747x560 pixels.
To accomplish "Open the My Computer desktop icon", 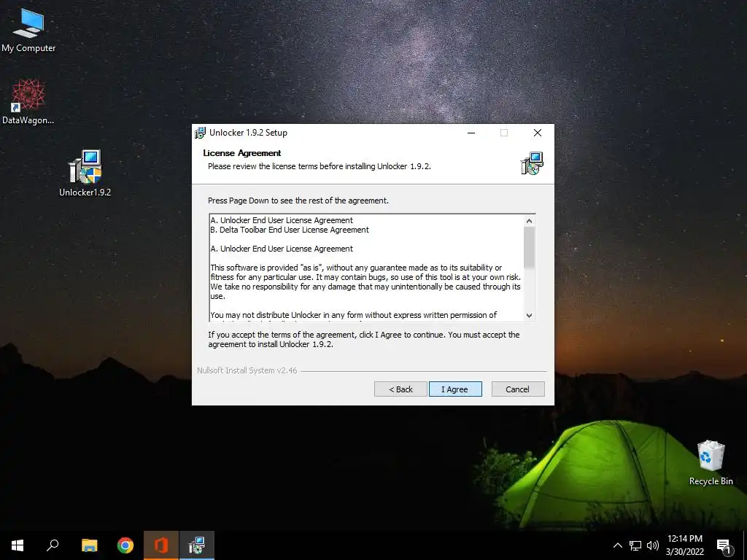I will pyautogui.click(x=28, y=31).
